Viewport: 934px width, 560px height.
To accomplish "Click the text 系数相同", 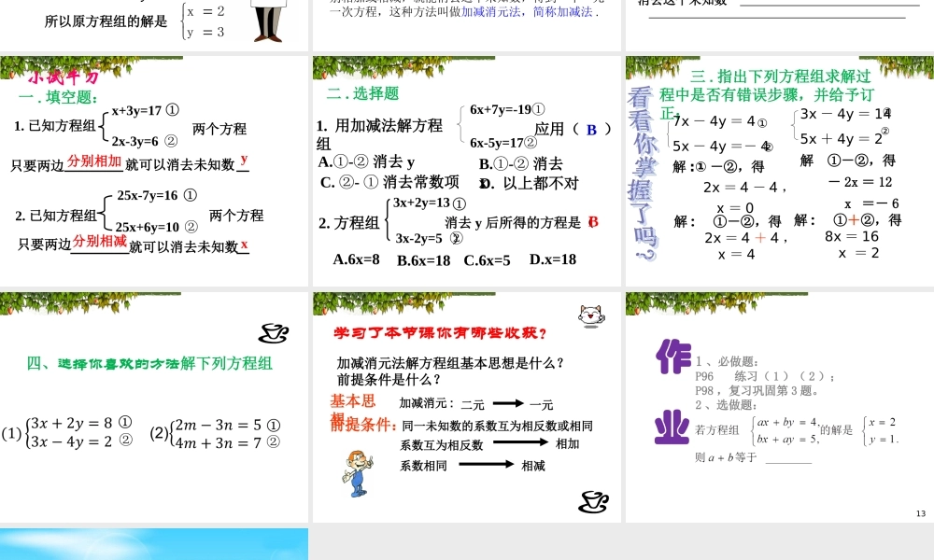I will pos(423,466).
